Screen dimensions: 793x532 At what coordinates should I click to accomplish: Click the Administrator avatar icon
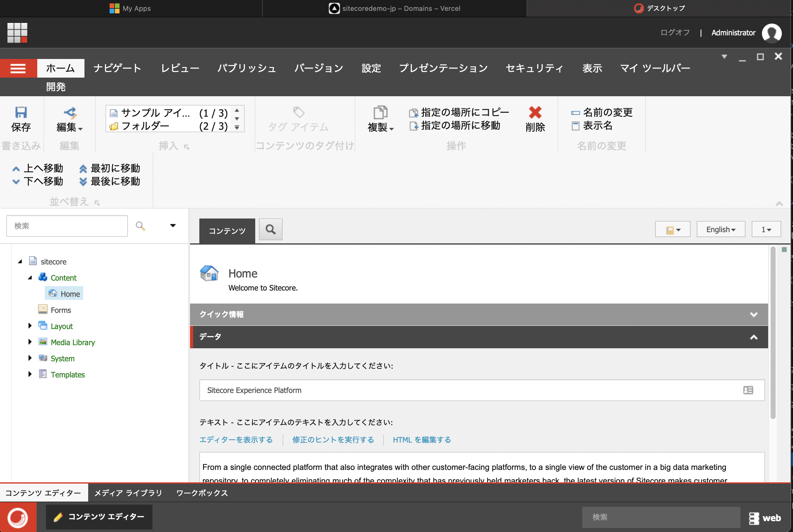tap(772, 33)
